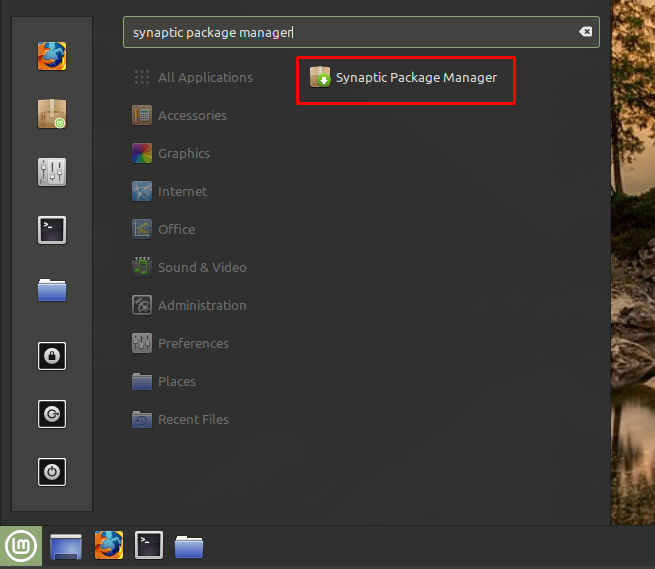Launch Firefox from the taskbar
The image size is (655, 569).
click(109, 545)
